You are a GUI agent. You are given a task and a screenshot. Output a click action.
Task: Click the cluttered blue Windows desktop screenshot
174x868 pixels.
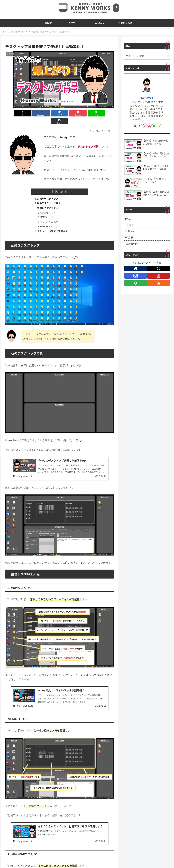tap(59, 295)
